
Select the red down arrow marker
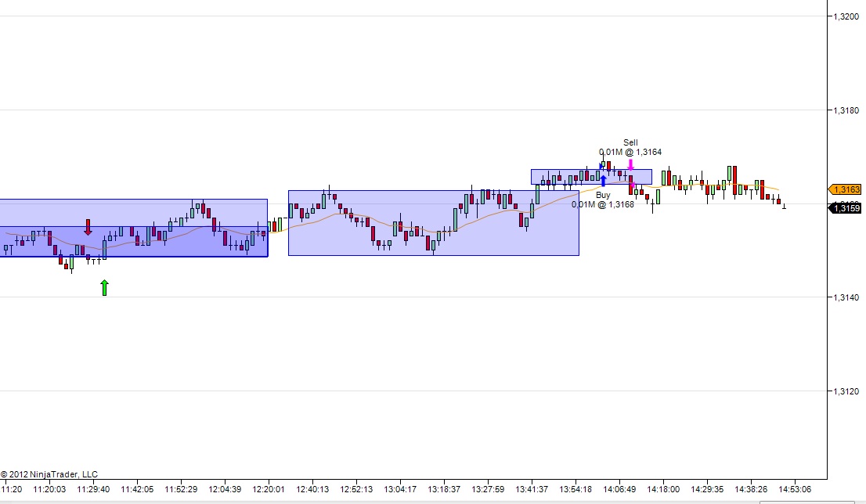point(88,227)
